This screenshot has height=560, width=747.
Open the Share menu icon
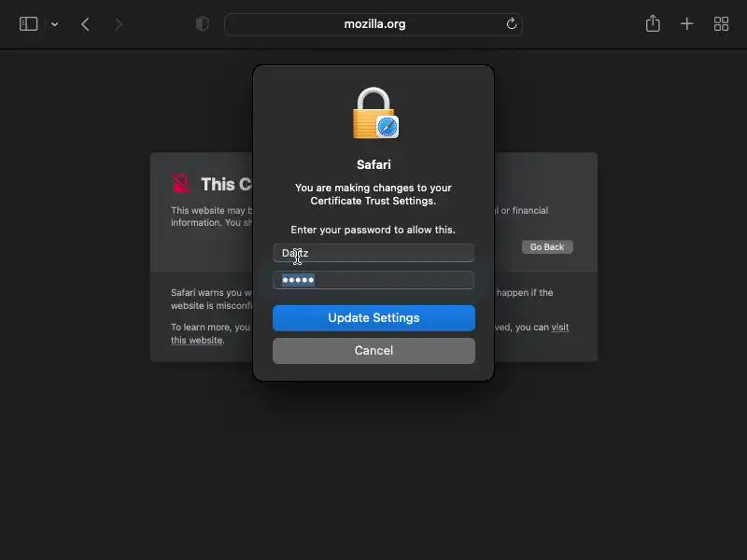[x=653, y=23]
